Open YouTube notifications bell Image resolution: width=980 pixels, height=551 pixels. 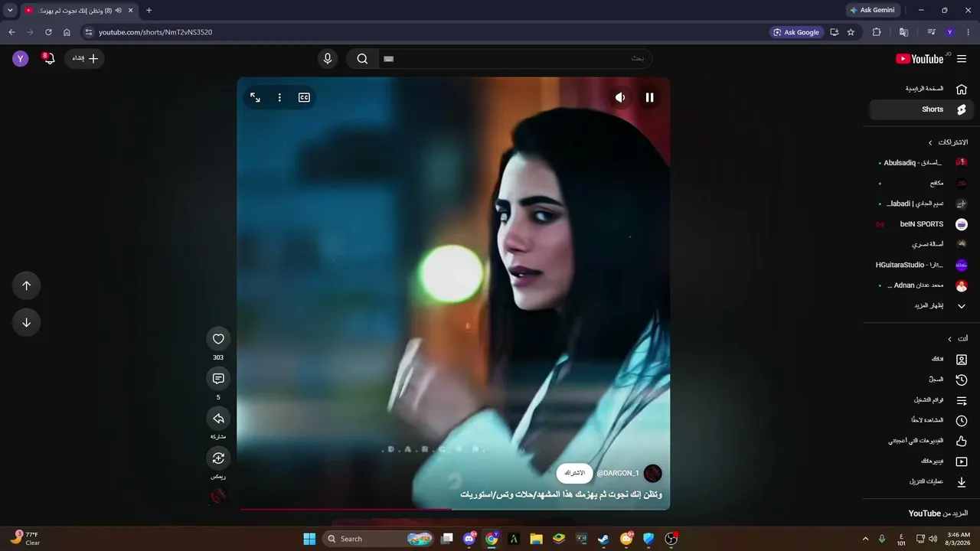[49, 58]
